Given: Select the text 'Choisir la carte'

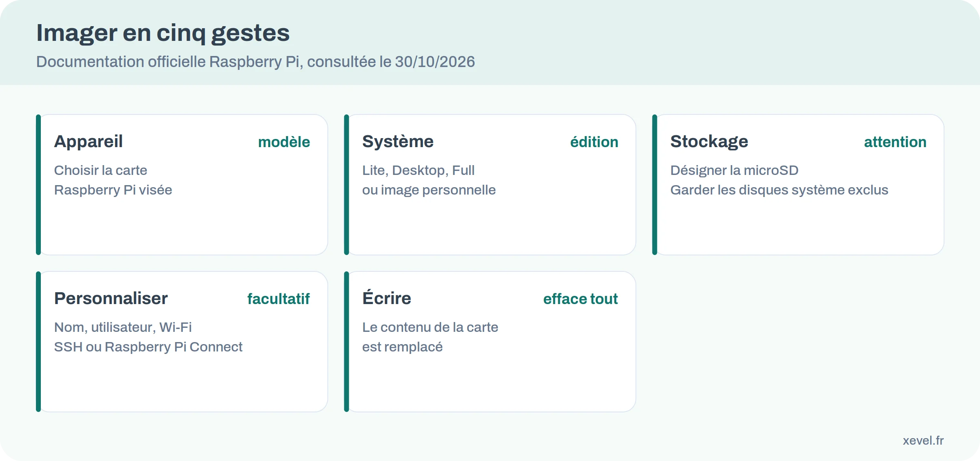Looking at the screenshot, I should click(100, 170).
